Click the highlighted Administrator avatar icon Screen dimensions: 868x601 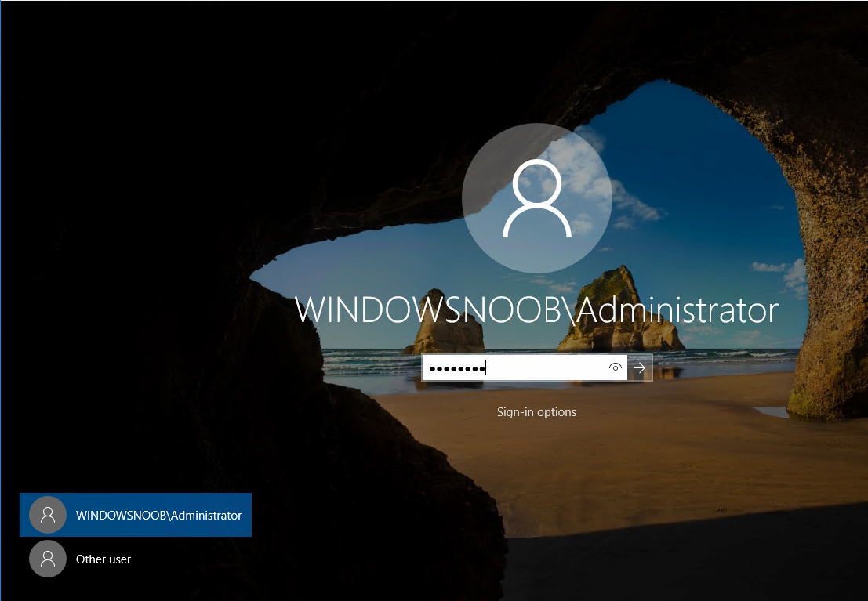tap(48, 515)
